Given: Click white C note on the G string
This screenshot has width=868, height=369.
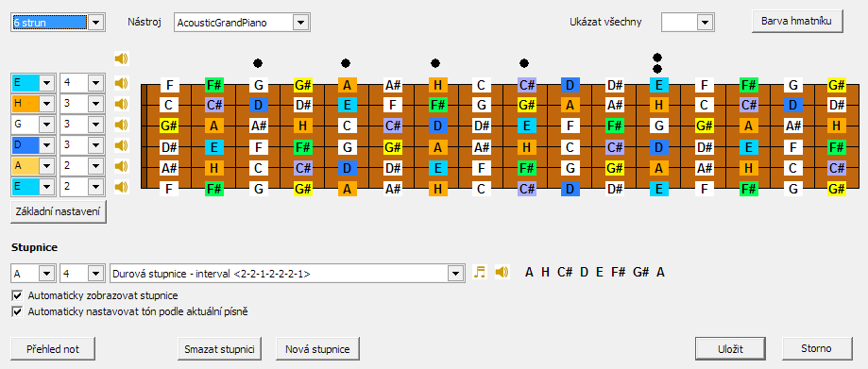Looking at the screenshot, I should [x=347, y=126].
